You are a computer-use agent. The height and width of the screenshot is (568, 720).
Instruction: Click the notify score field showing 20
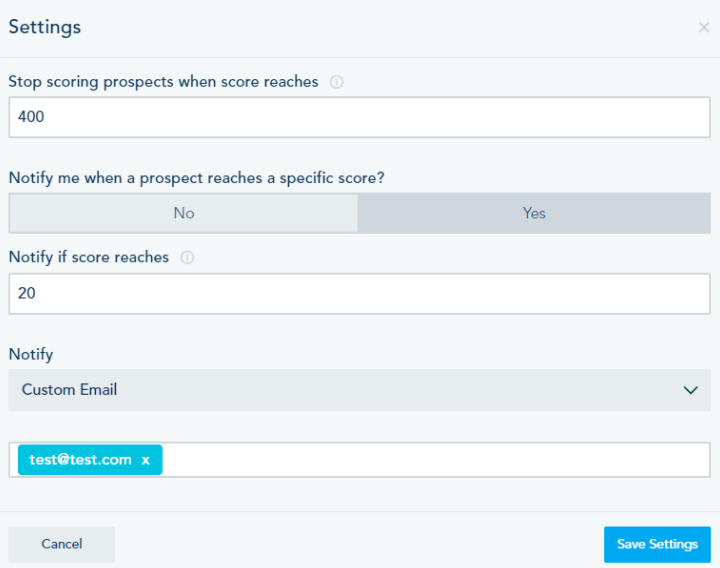[x=359, y=293]
